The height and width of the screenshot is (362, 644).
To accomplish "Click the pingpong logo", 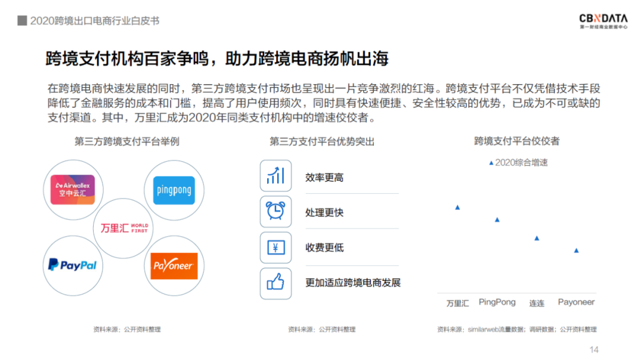I will click(174, 190).
